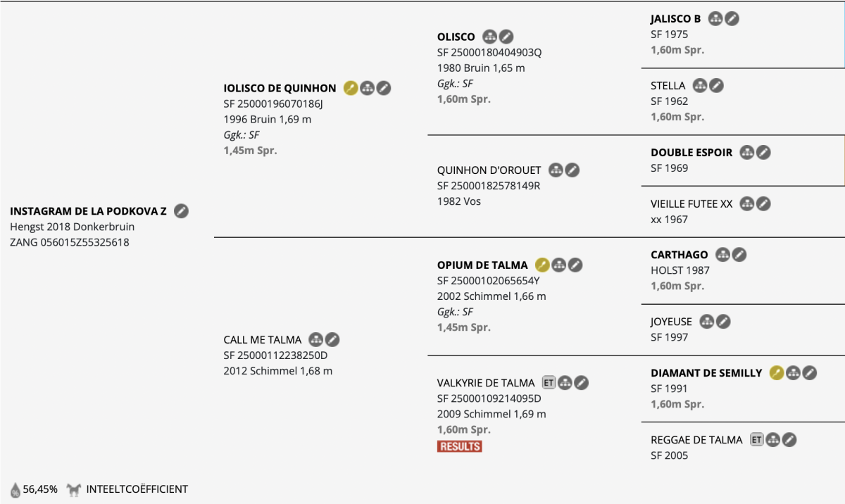Screen dimensions: 845x504
Task: Click gold icon beside OPIUM DE TALMA
Action: 542,265
